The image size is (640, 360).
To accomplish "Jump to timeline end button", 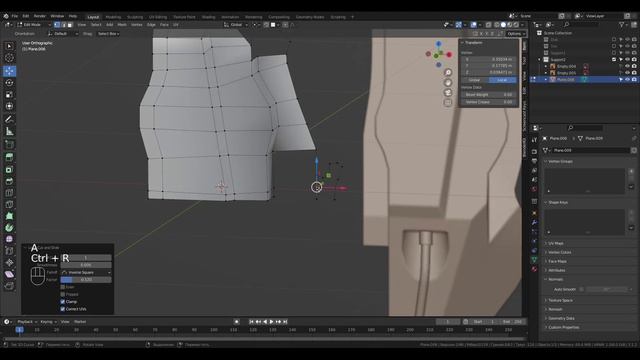I will pos(285,322).
